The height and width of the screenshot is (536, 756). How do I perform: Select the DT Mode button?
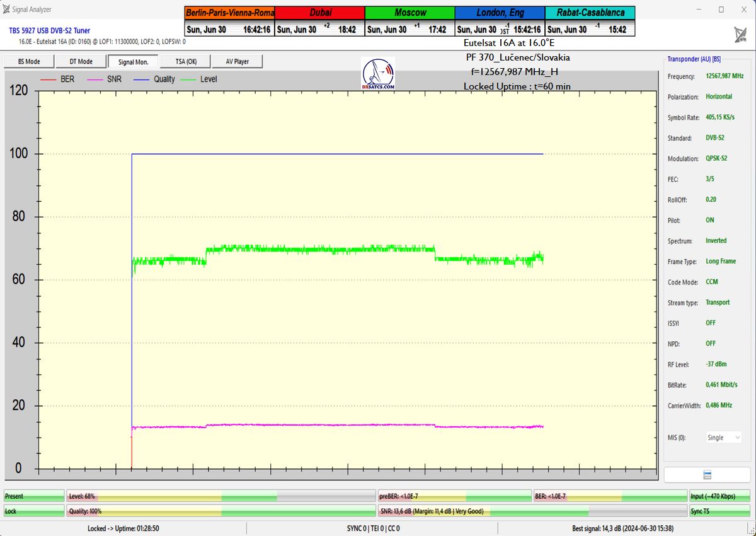[x=81, y=61]
